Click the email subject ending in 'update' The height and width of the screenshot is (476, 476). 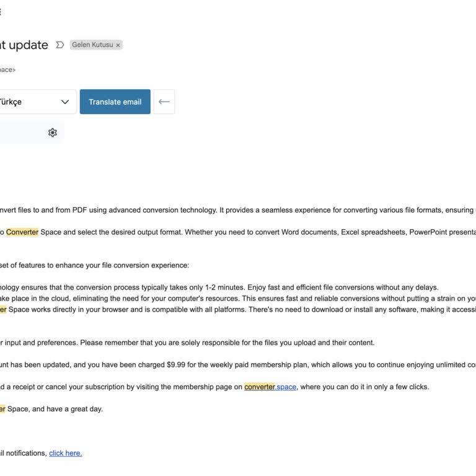click(x=24, y=45)
